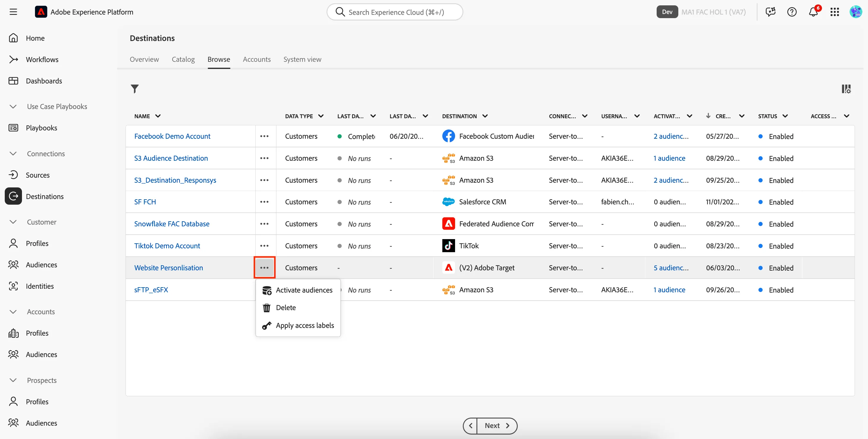The image size is (868, 439).
Task: Choose Activate audiences from context menu
Action: coord(298,290)
